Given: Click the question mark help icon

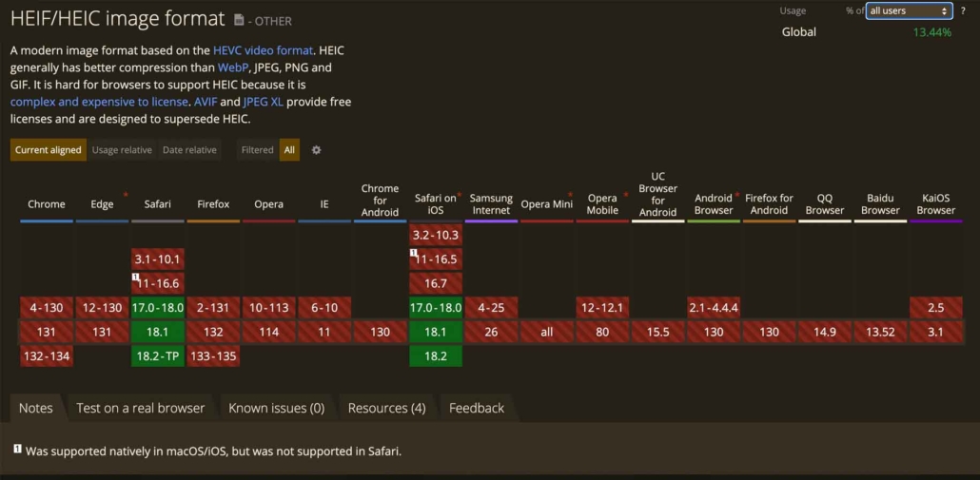Looking at the screenshot, I should click(963, 11).
